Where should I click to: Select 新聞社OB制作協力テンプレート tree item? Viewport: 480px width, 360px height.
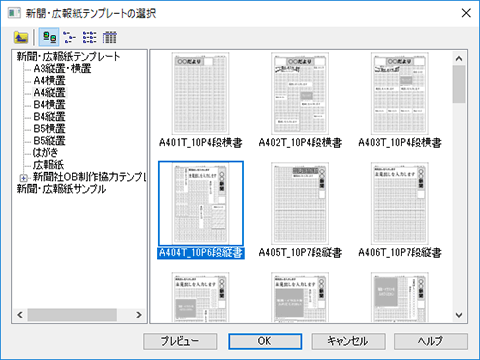point(89,177)
